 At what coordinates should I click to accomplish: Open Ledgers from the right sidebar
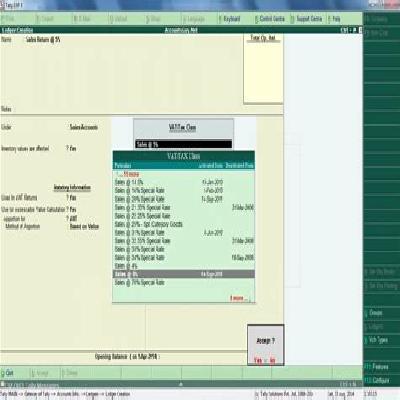pos(374,327)
